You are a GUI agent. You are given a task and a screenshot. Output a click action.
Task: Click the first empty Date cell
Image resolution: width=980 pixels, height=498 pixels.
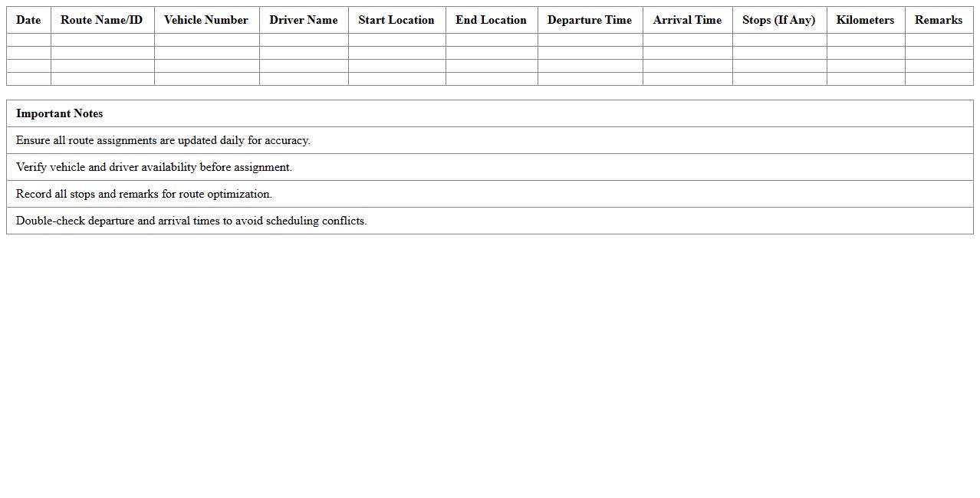(28, 39)
